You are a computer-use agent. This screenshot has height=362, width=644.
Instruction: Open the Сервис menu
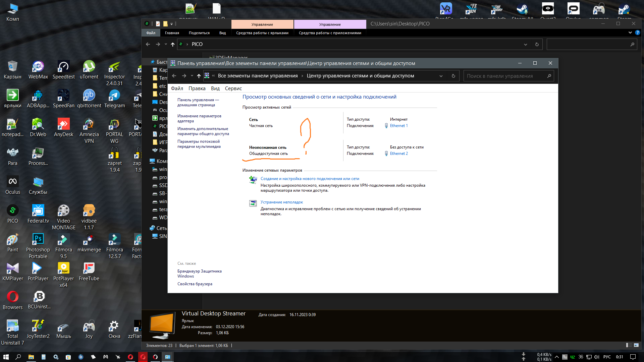coord(233,88)
